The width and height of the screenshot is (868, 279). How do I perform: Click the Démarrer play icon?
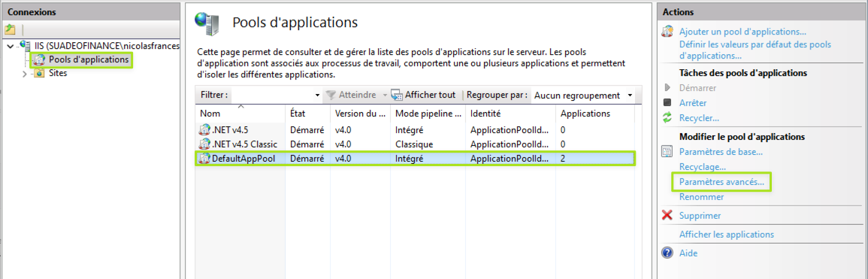(x=667, y=87)
